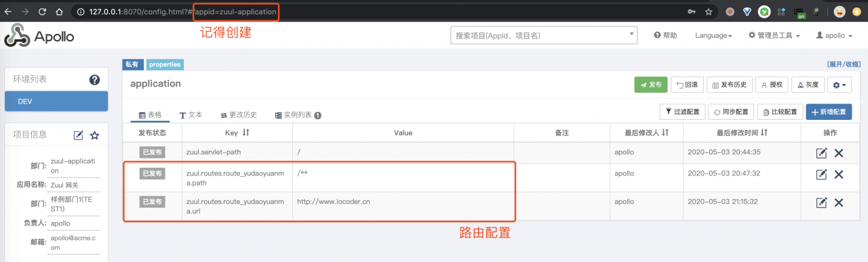This screenshot has width=868, height=262.
Task: Click the green Y extension icon
Action: coord(764,12)
